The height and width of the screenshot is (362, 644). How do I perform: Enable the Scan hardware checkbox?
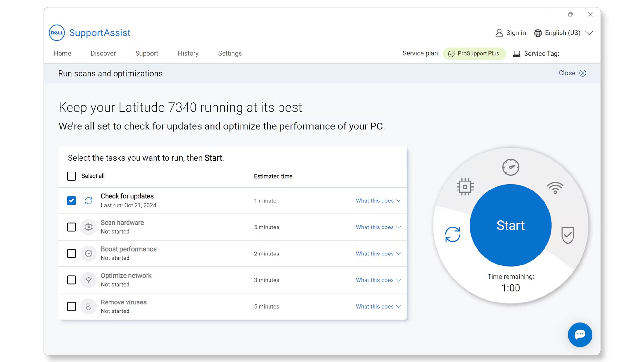pos(71,227)
